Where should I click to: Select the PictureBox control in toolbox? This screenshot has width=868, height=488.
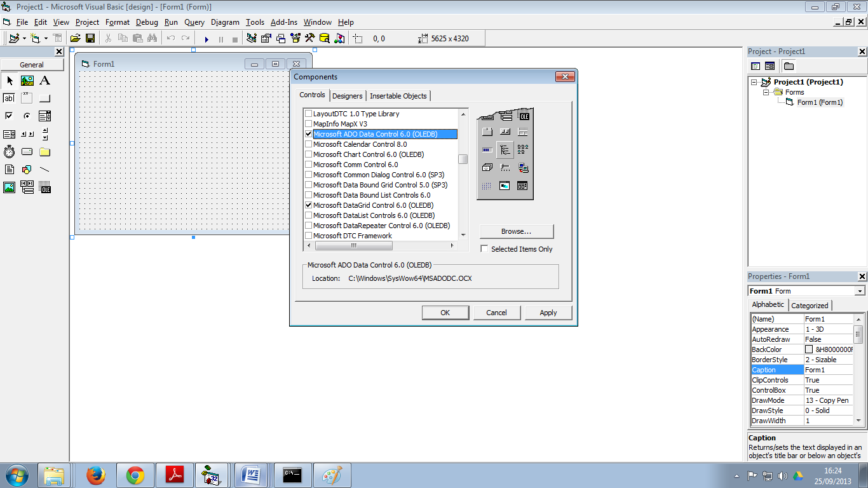coord(27,81)
